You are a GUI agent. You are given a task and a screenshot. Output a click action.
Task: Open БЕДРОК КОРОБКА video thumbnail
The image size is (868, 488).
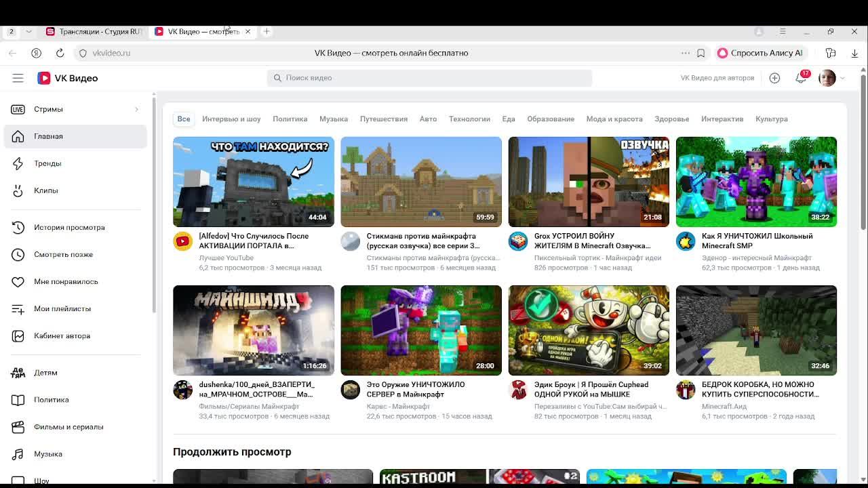(x=756, y=330)
